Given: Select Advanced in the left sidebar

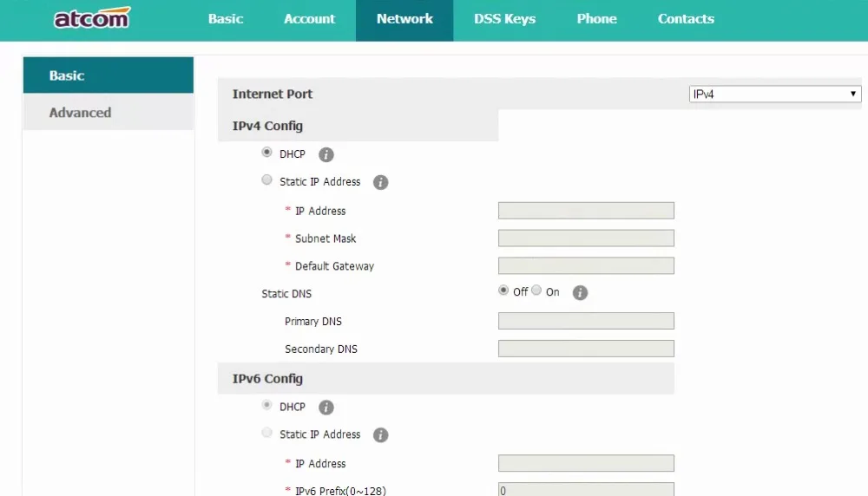Looking at the screenshot, I should click(108, 112).
